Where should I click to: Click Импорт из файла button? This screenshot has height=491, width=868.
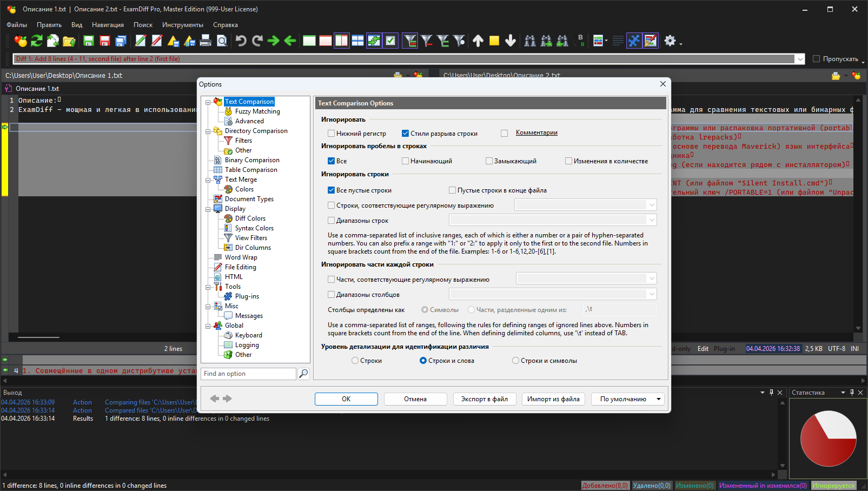pos(553,399)
